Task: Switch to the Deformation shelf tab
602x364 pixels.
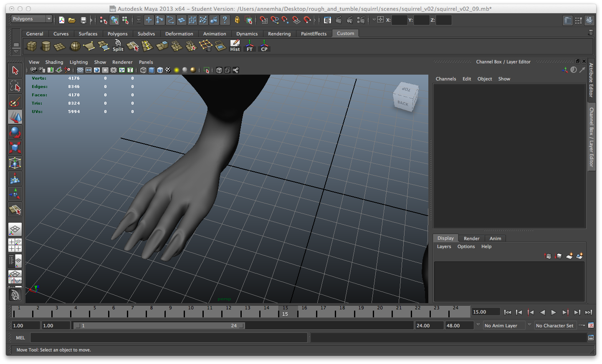Action: pyautogui.click(x=179, y=34)
